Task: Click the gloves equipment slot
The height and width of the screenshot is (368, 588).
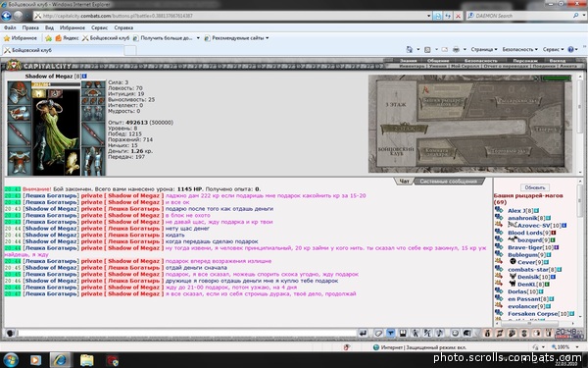Action: [x=93, y=113]
